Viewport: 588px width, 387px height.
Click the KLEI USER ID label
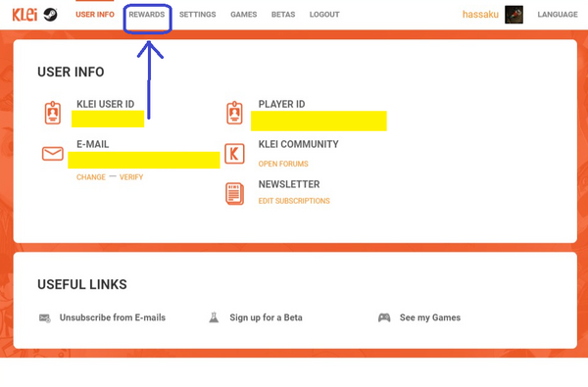click(x=106, y=104)
